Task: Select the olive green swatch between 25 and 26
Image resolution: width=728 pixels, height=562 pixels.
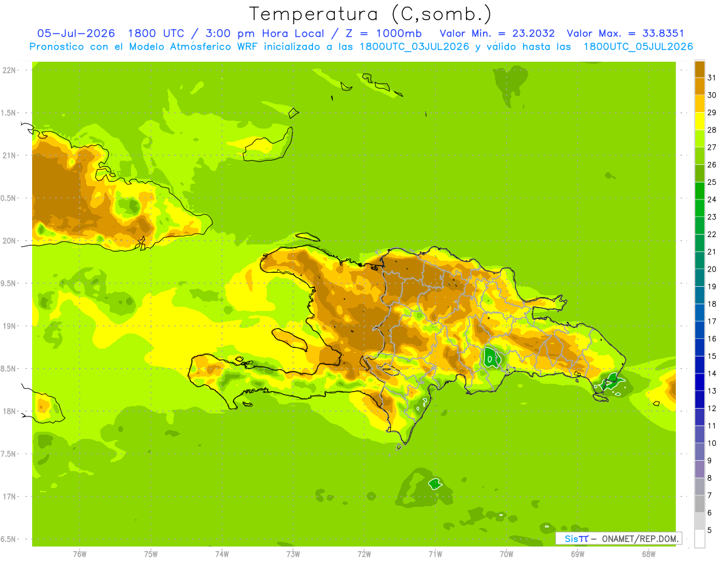Action: tap(699, 173)
